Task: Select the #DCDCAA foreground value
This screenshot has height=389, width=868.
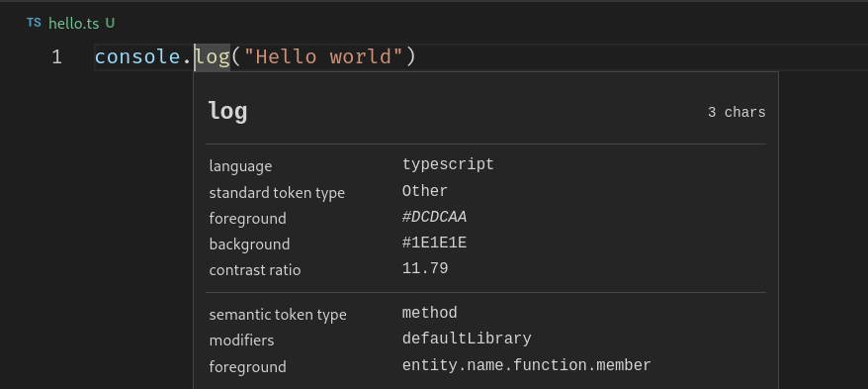Action: (x=434, y=217)
